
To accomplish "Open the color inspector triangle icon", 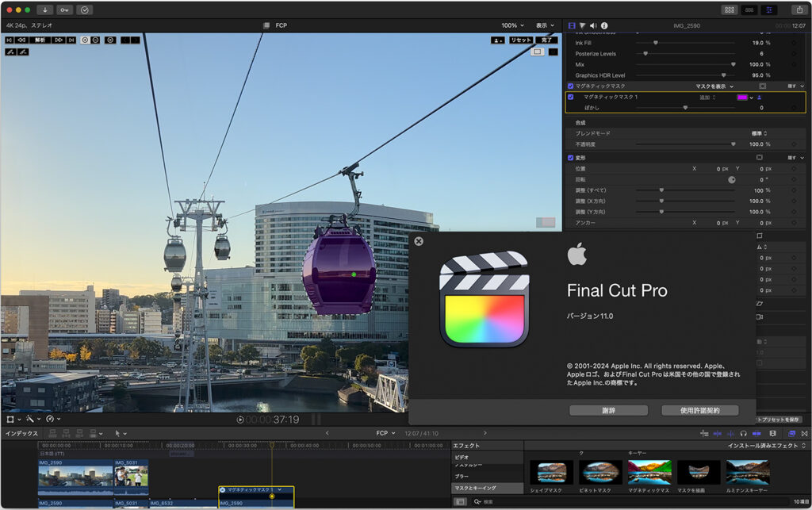I will tap(583, 25).
